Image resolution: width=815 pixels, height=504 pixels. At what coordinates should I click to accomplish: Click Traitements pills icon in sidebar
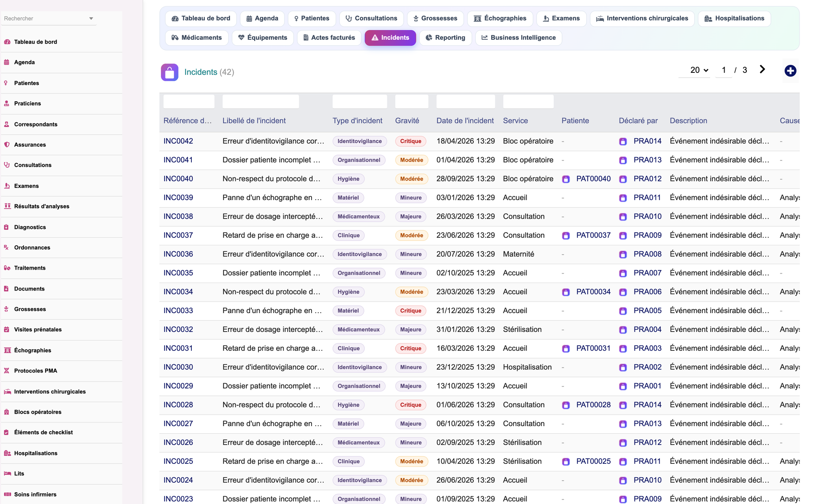pyautogui.click(x=7, y=268)
